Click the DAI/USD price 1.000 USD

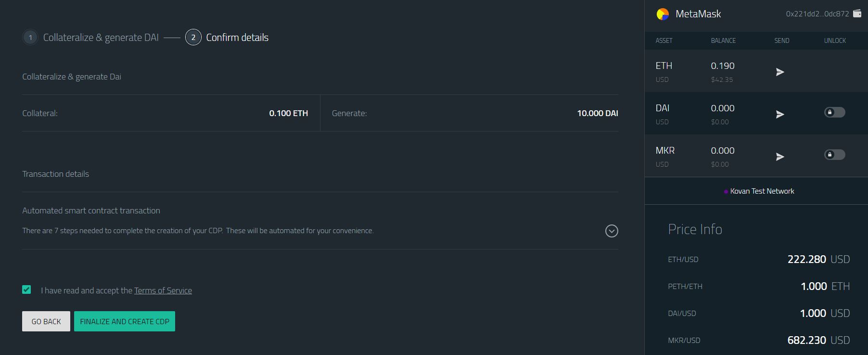(x=825, y=313)
